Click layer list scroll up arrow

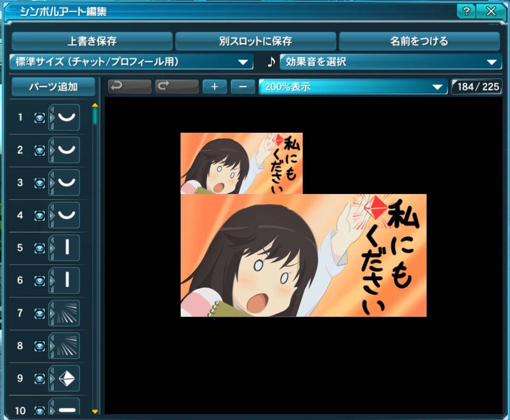click(x=95, y=105)
